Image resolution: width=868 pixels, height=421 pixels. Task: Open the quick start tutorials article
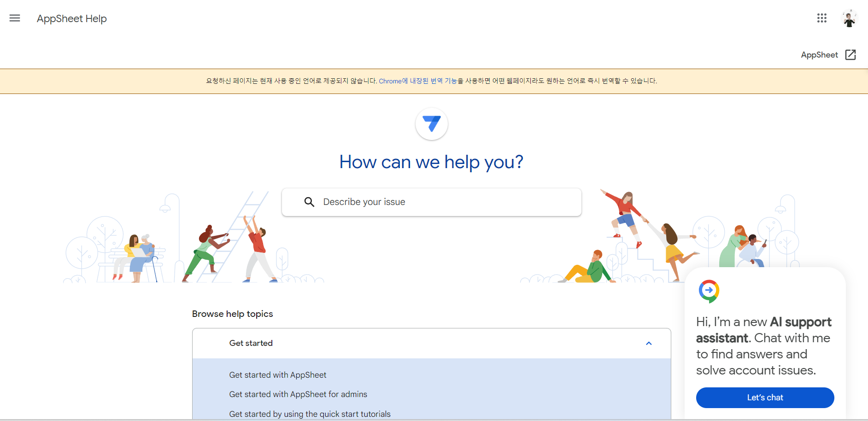coord(310,414)
